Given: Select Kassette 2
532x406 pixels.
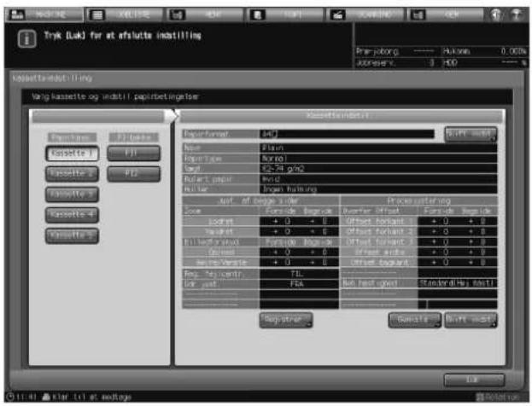Looking at the screenshot, I should click(72, 174).
